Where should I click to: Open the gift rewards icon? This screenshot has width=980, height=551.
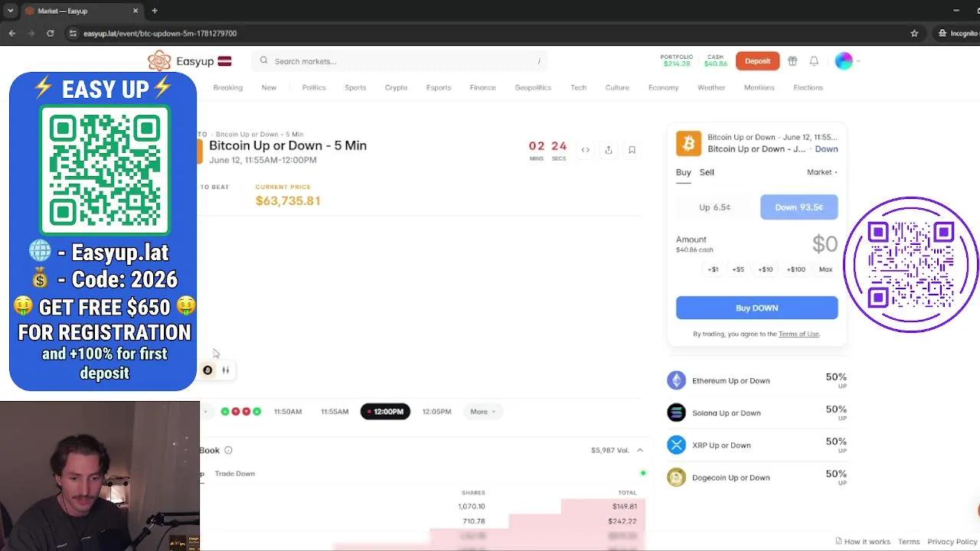pyautogui.click(x=792, y=61)
